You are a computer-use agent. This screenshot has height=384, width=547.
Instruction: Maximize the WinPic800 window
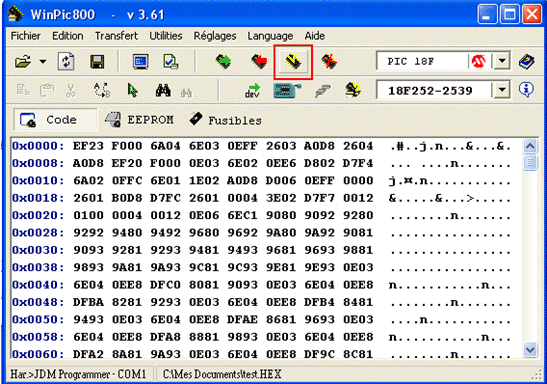coord(509,15)
